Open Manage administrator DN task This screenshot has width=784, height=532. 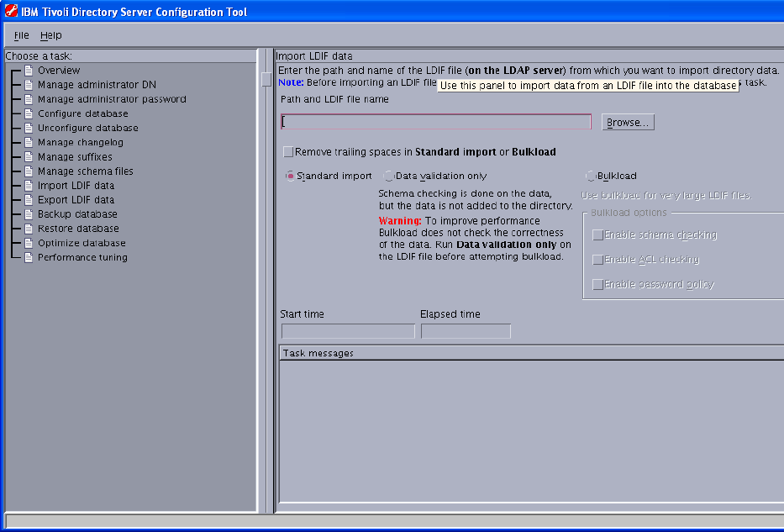pos(97,85)
